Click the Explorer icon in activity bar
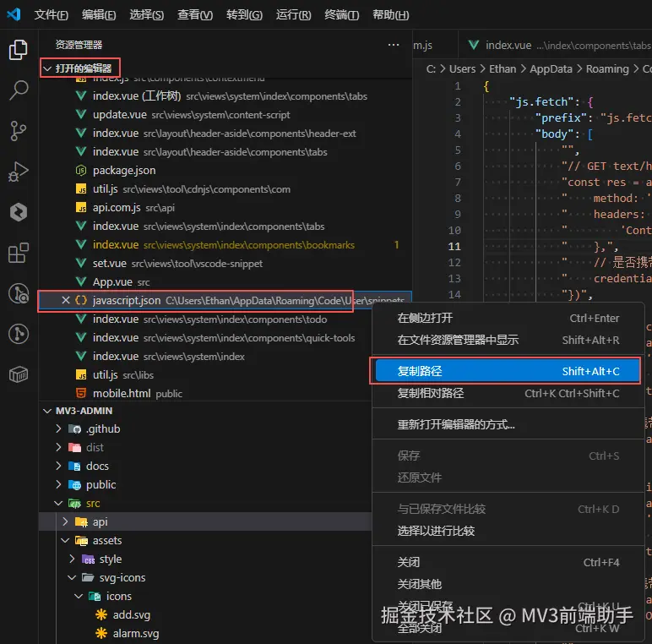This screenshot has width=652, height=644. 19,50
